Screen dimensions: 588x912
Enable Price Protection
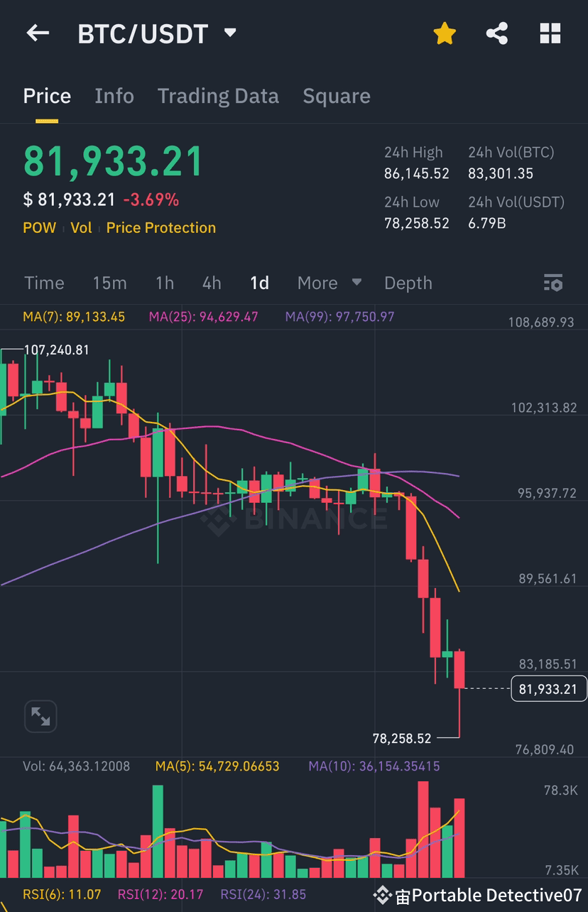point(160,228)
